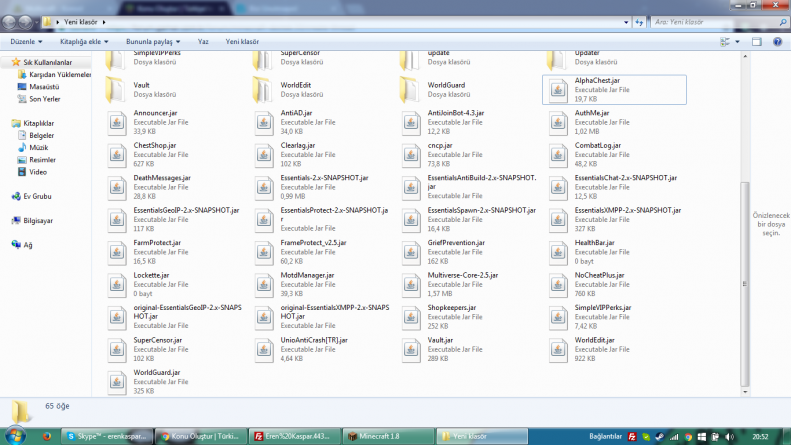Open Müzik library

click(38, 147)
